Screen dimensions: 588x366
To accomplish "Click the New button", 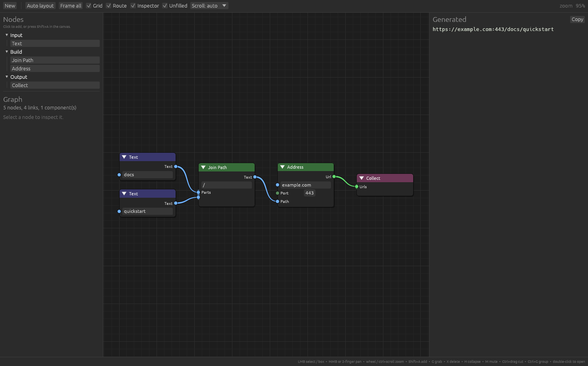I will (x=10, y=6).
